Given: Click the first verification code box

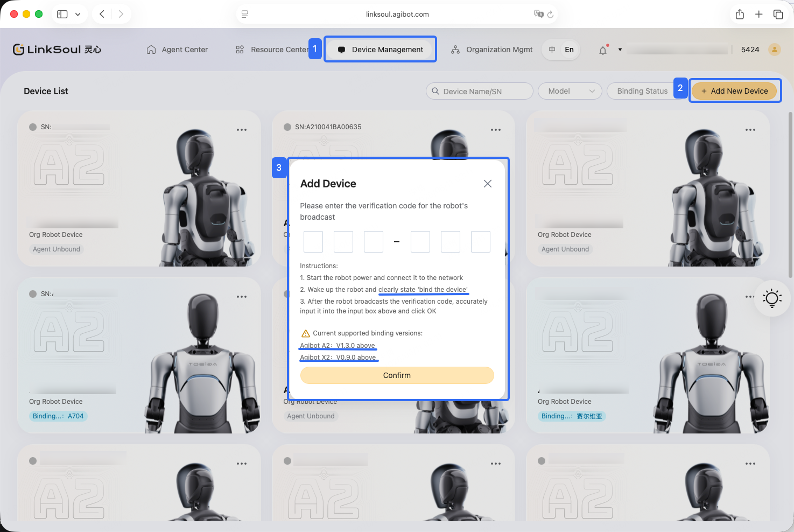Looking at the screenshot, I should [313, 242].
